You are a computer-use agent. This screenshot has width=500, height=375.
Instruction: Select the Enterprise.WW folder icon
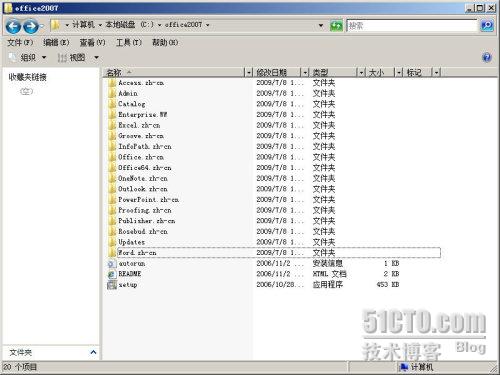click(x=112, y=115)
